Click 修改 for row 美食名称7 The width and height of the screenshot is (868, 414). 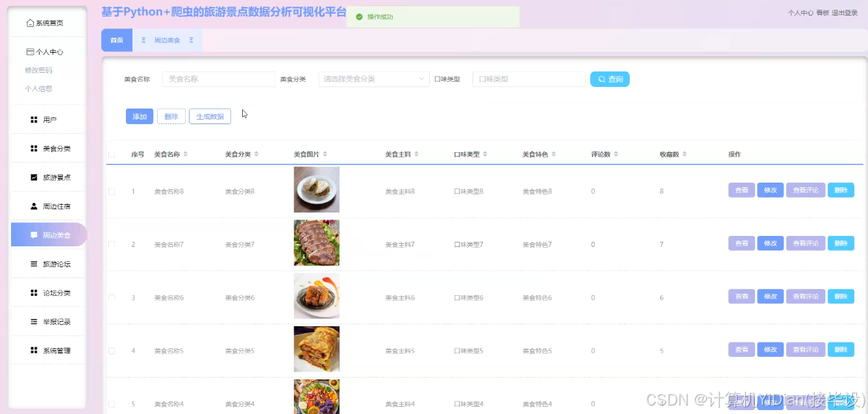click(x=771, y=243)
